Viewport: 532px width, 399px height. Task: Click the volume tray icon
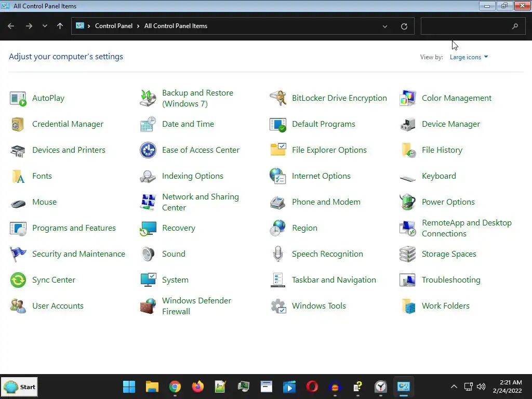[x=481, y=387]
